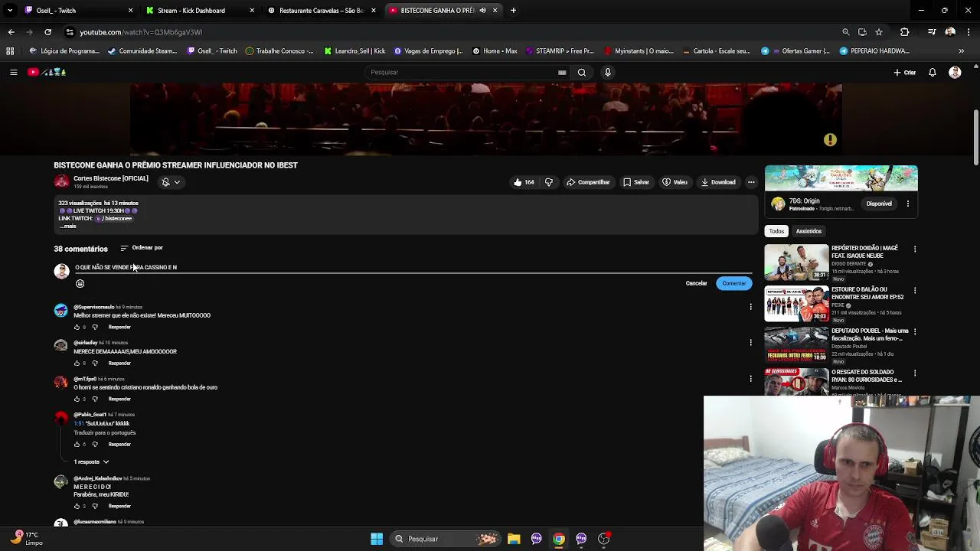This screenshot has width=980, height=551.
Task: Open Windows Start menu
Action: [x=377, y=539]
